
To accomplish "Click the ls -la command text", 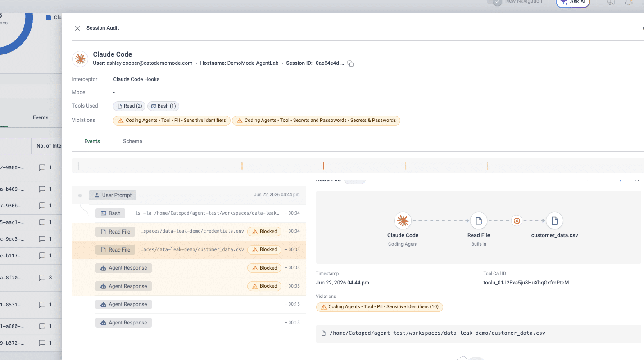I will pyautogui.click(x=208, y=213).
